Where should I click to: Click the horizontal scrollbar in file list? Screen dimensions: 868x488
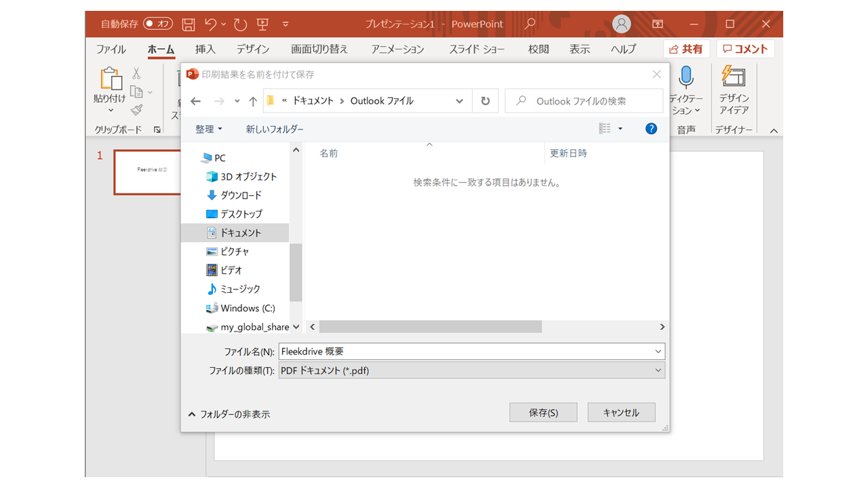tap(431, 327)
